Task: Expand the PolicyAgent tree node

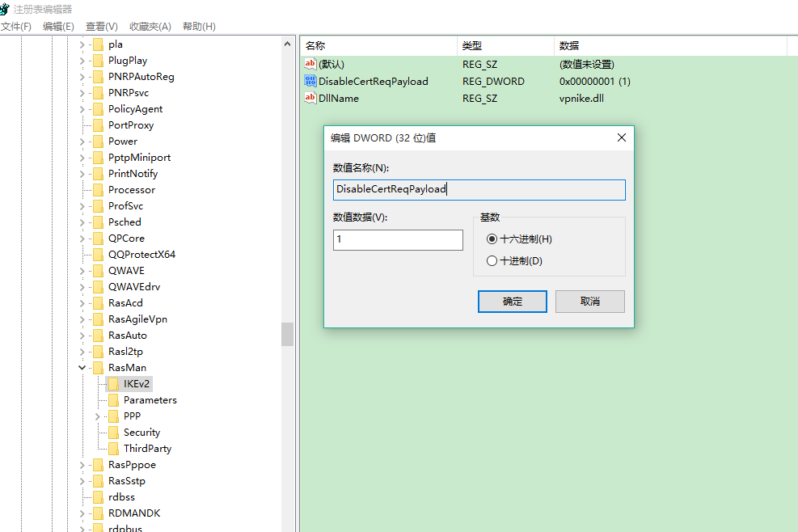Action: (x=82, y=109)
